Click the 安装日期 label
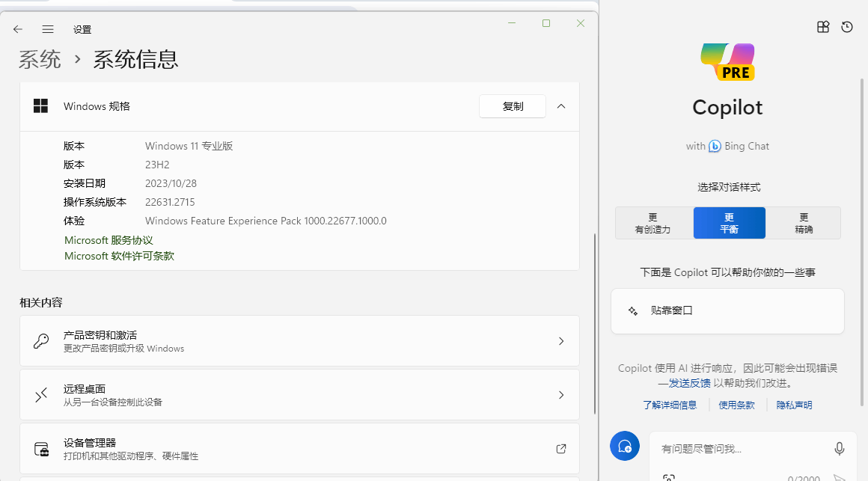Image resolution: width=868 pixels, height=481 pixels. coord(84,183)
